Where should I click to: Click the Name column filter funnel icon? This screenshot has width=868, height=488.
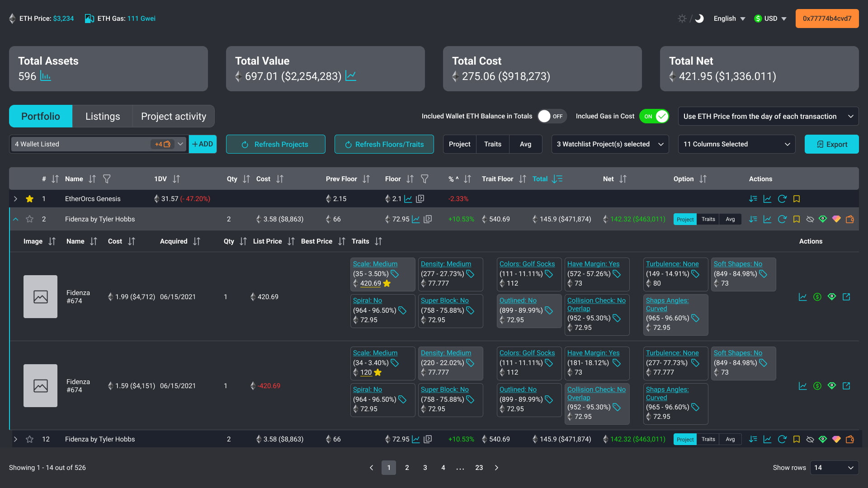(107, 179)
